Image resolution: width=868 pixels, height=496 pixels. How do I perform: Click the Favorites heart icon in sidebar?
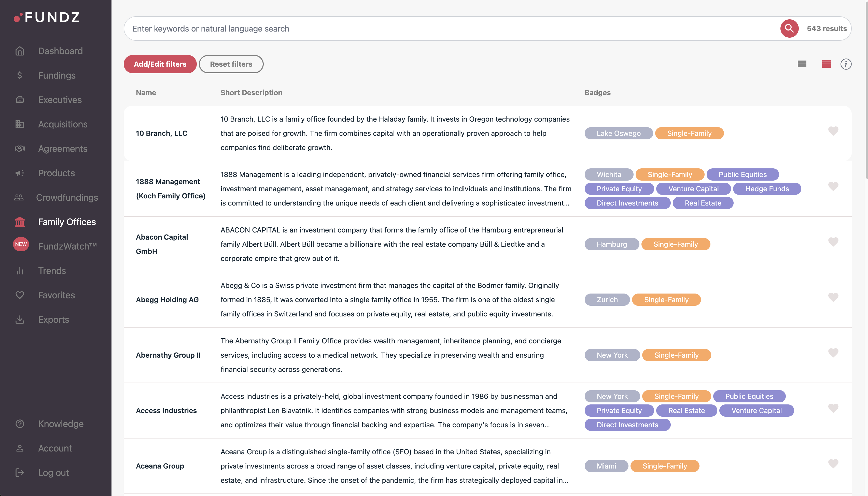pyautogui.click(x=20, y=295)
